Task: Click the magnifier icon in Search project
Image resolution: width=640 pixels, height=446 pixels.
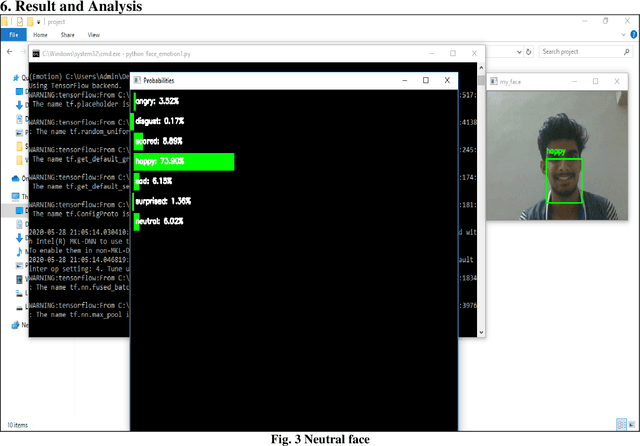Action: (627, 52)
